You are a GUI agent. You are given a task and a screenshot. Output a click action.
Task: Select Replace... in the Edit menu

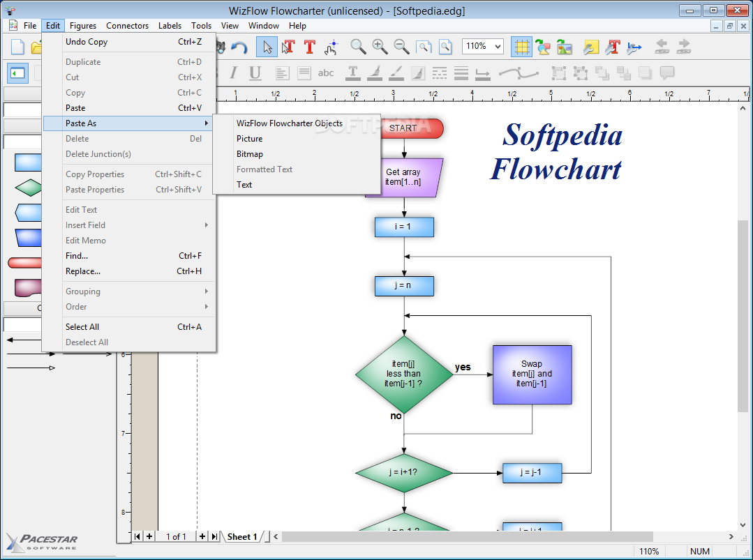point(129,271)
